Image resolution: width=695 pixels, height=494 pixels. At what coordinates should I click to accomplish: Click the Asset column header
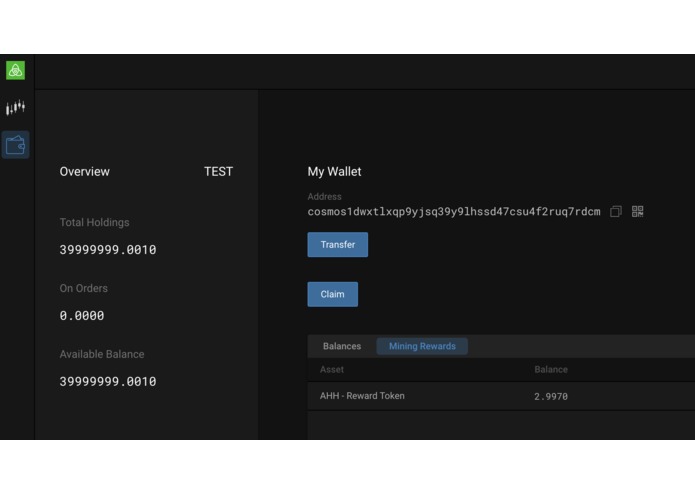[x=332, y=370]
